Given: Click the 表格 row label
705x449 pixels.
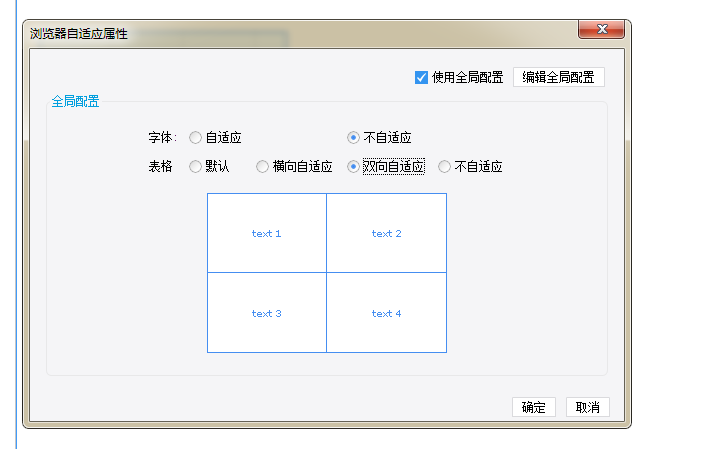Looking at the screenshot, I should [x=161, y=167].
